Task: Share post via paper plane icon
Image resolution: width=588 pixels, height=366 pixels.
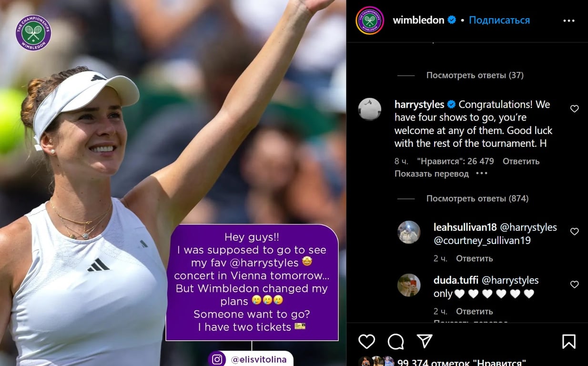Action: tap(424, 341)
